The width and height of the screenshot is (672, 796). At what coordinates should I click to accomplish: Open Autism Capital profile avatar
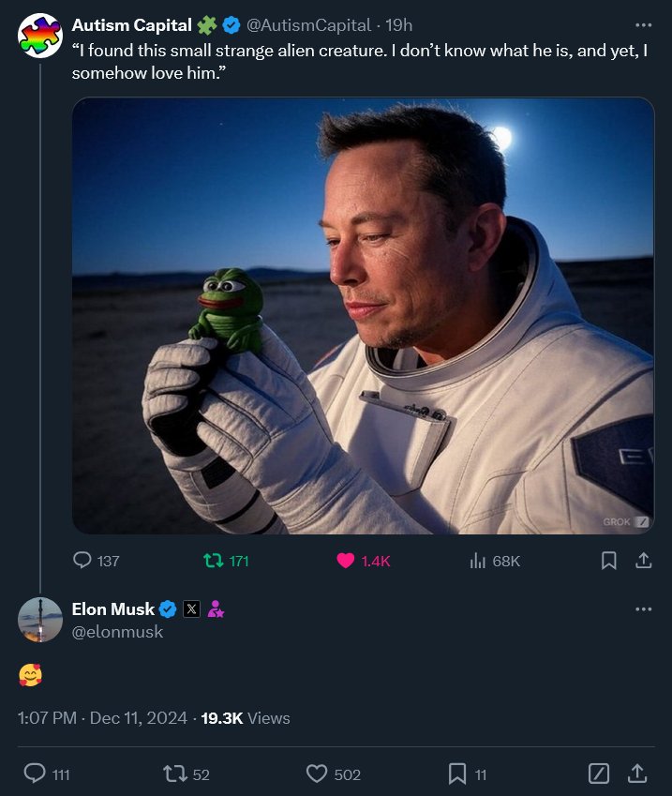tap(40, 36)
